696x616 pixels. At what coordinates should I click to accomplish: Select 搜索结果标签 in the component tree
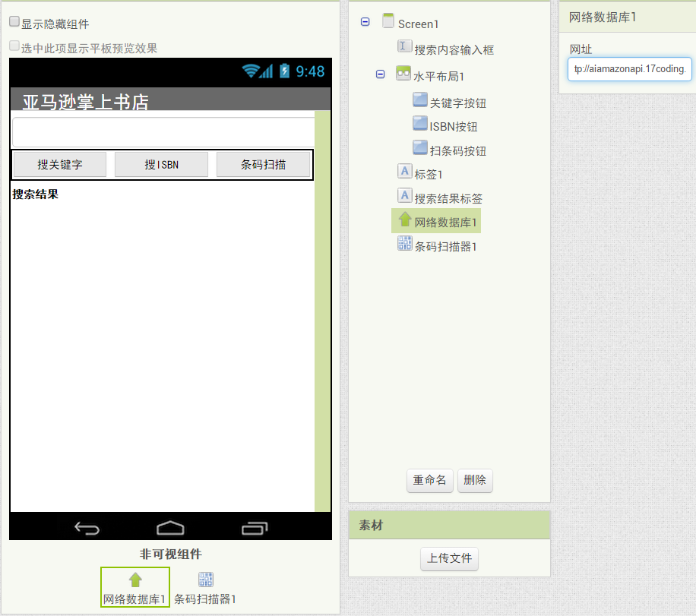pos(448,199)
